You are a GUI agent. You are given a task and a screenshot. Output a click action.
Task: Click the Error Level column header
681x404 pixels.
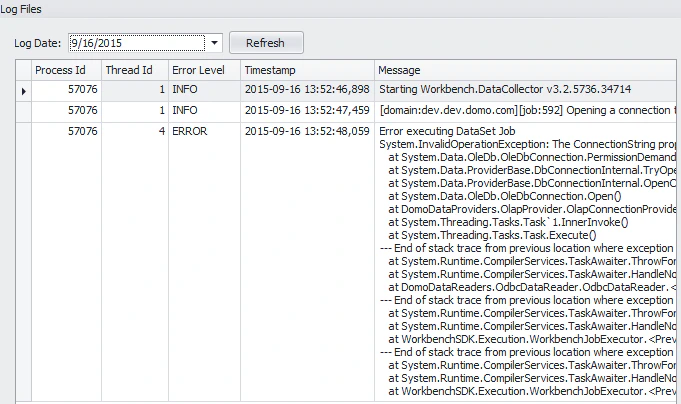(x=205, y=70)
